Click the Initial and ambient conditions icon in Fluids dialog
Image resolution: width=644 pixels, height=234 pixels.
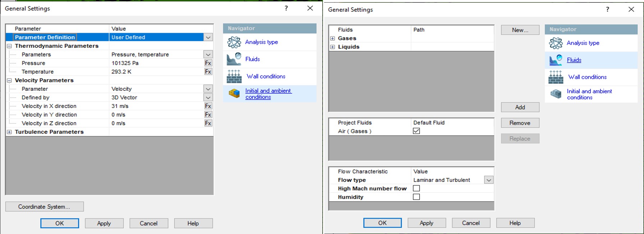556,94
